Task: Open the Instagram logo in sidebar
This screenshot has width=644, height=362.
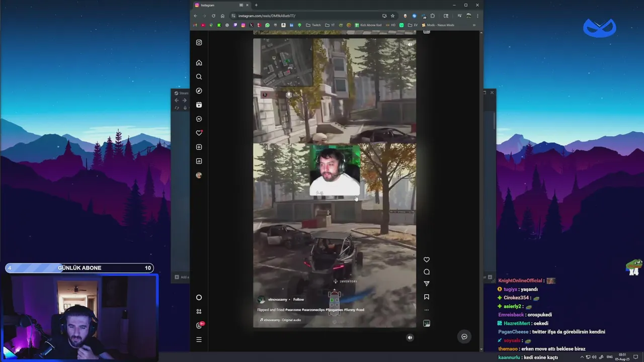Action: pyautogui.click(x=199, y=43)
